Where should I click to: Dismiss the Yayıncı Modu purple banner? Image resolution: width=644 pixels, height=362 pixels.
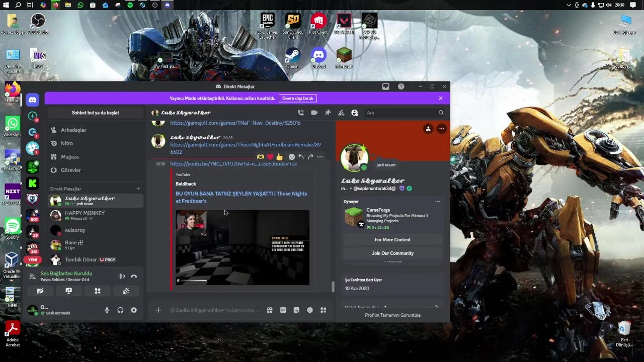[441, 99]
